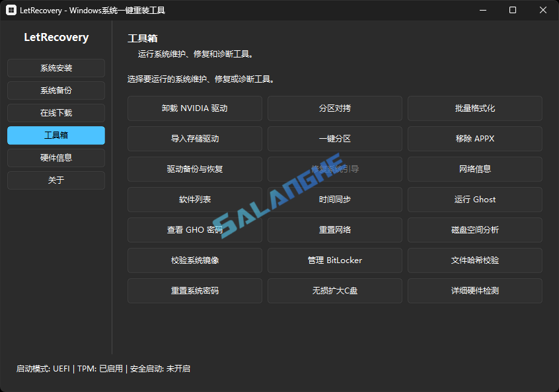Minimize the LetRecovery window
The width and height of the screenshot is (559, 392).
point(483,11)
